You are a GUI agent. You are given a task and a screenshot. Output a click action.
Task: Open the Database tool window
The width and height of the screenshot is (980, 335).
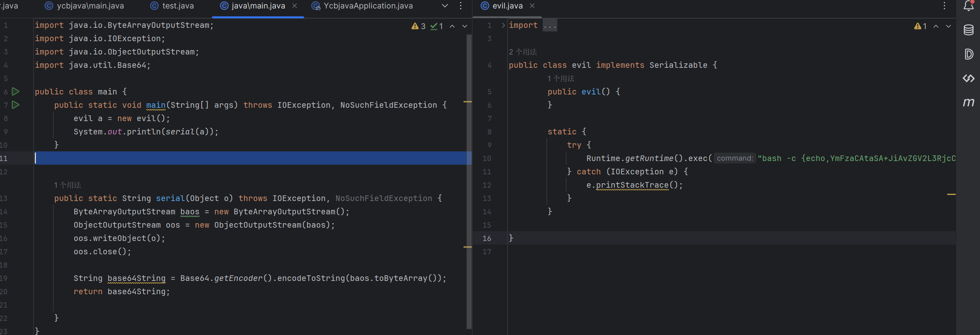tap(969, 30)
